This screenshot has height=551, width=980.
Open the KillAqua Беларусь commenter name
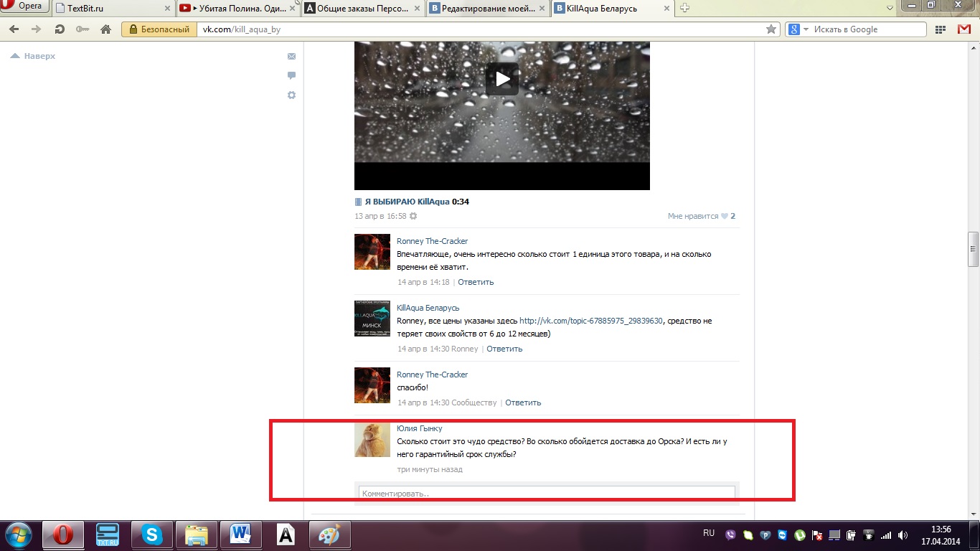pyautogui.click(x=428, y=308)
